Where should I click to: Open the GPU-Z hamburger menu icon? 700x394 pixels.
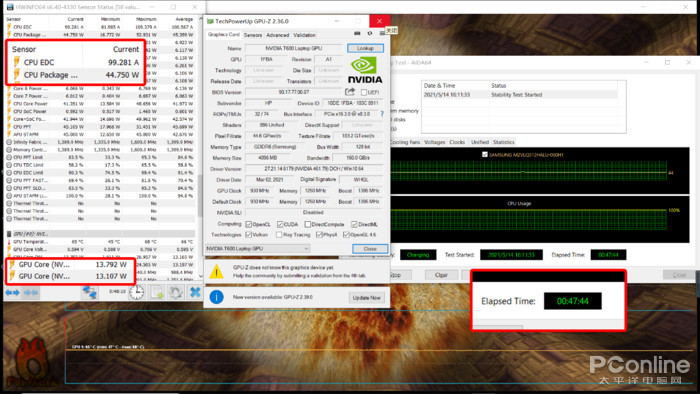pyautogui.click(x=382, y=33)
